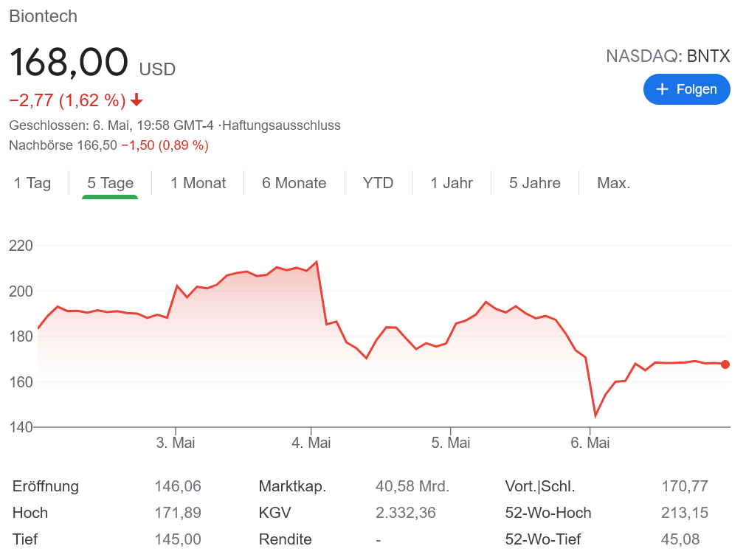Screen dimensions: 746x560
Task: Click the 4. Mai date marker
Action: pyautogui.click(x=311, y=443)
